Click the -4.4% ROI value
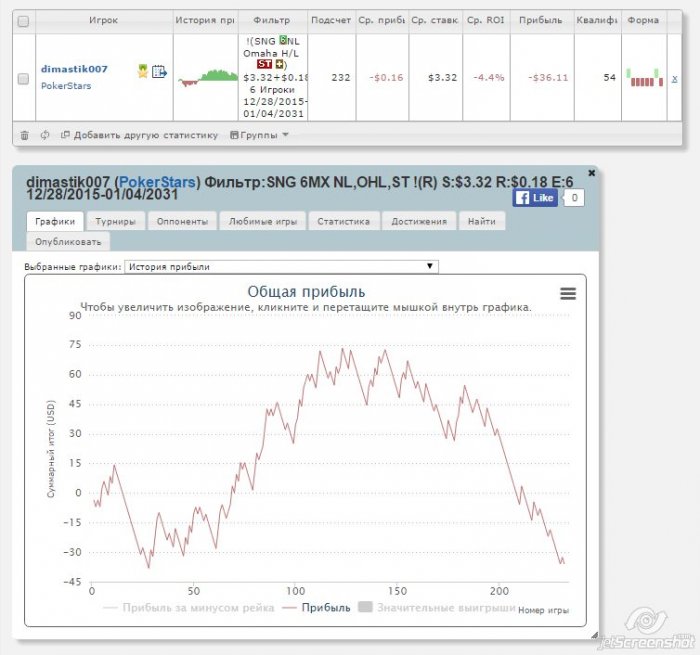This screenshot has width=700, height=655. [x=488, y=78]
